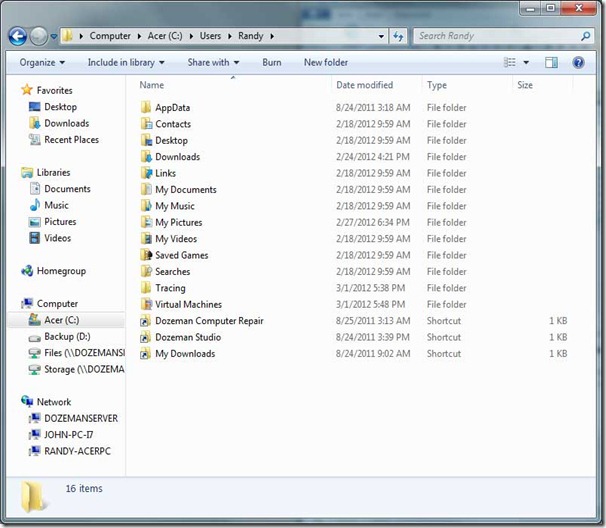Screen dimensions: 606x528
Task: Select the Tracing folder
Action: click(170, 288)
